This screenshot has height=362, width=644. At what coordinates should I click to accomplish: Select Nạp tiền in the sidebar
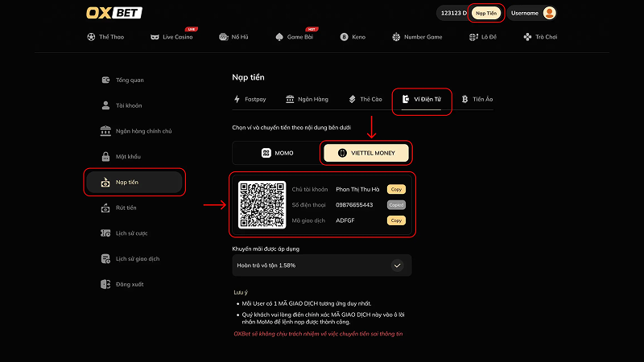pyautogui.click(x=134, y=183)
